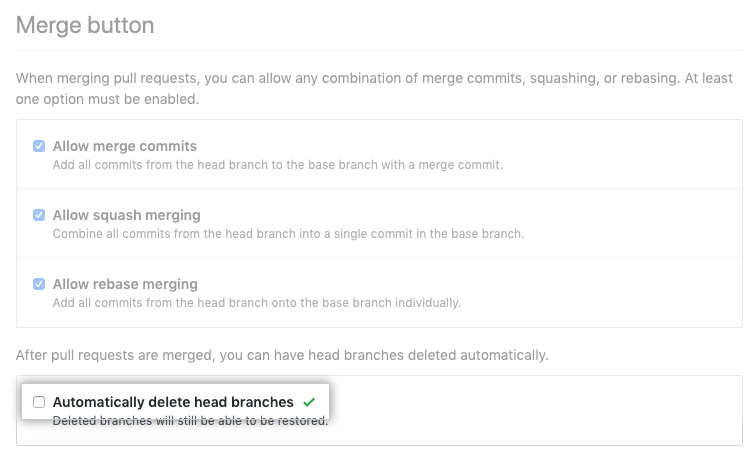The width and height of the screenshot is (756, 460).
Task: Click the 'Allow squash merging' label text
Action: [126, 215]
